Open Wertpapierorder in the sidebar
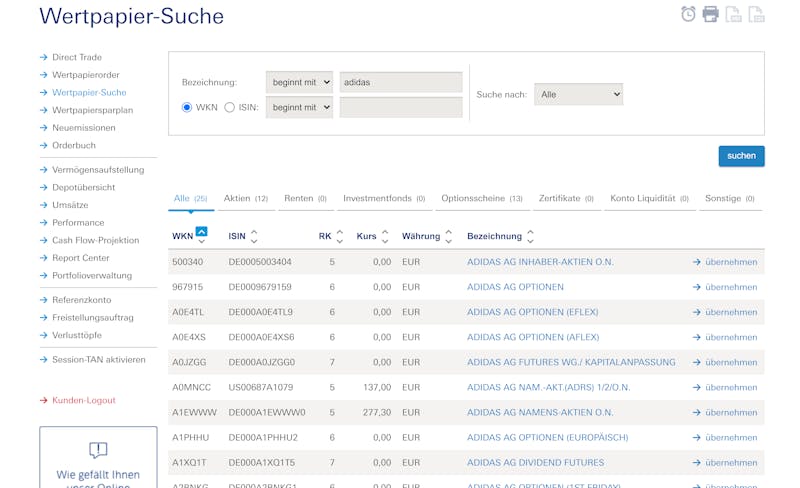Screen dimensions: 800x488 click(x=86, y=75)
